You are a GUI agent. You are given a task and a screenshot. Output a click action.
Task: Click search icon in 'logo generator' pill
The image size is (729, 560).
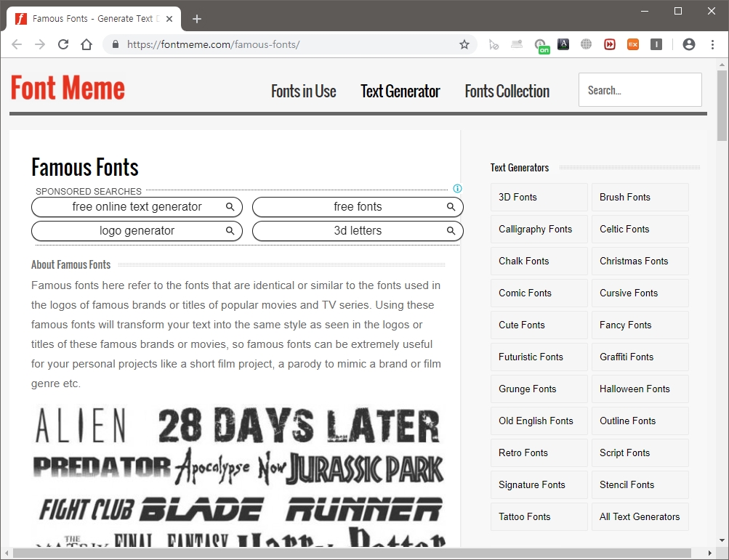pyautogui.click(x=230, y=231)
